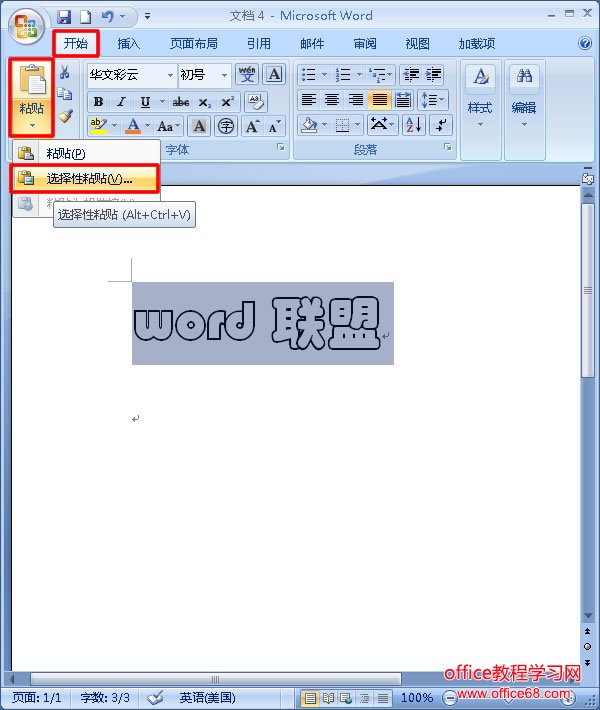600x710 pixels.
Task: Expand the Change Case Aa menu
Action: 168,126
